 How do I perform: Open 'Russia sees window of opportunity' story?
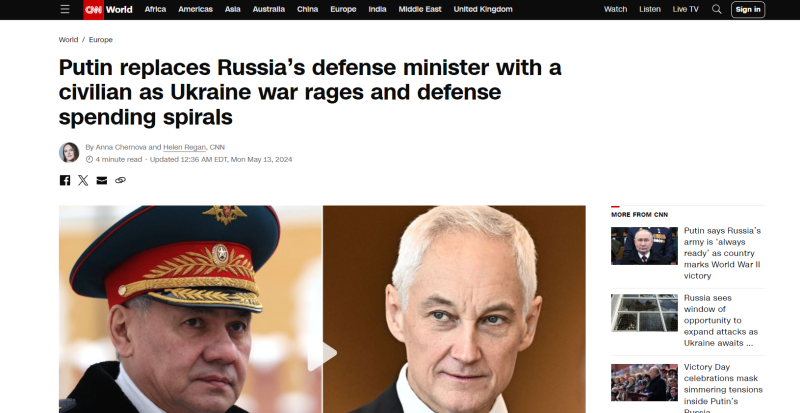tap(721, 321)
